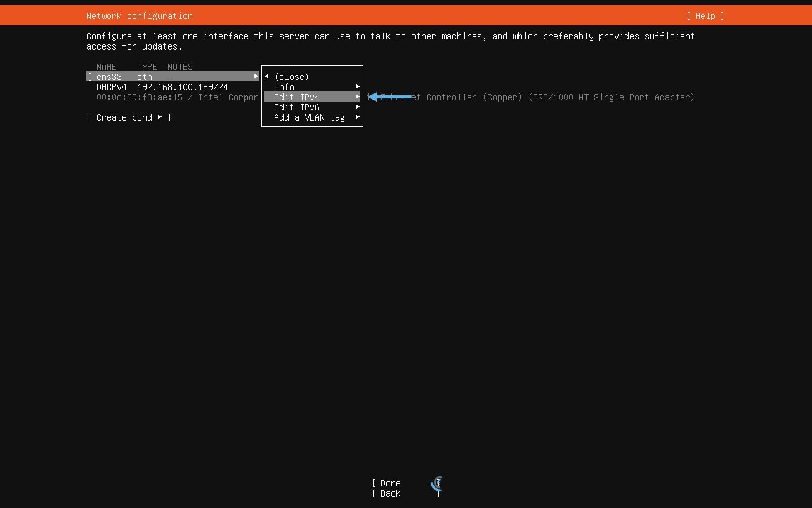Click the arrow icon in Create bond
This screenshot has height=508, width=812.
point(160,117)
